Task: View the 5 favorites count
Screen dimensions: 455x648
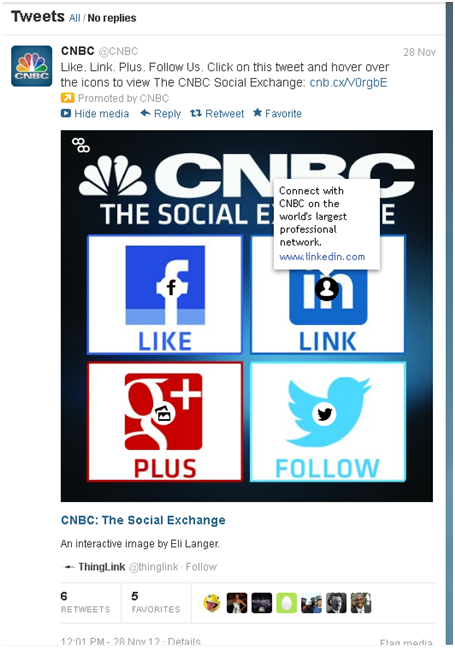Action: coord(156,602)
